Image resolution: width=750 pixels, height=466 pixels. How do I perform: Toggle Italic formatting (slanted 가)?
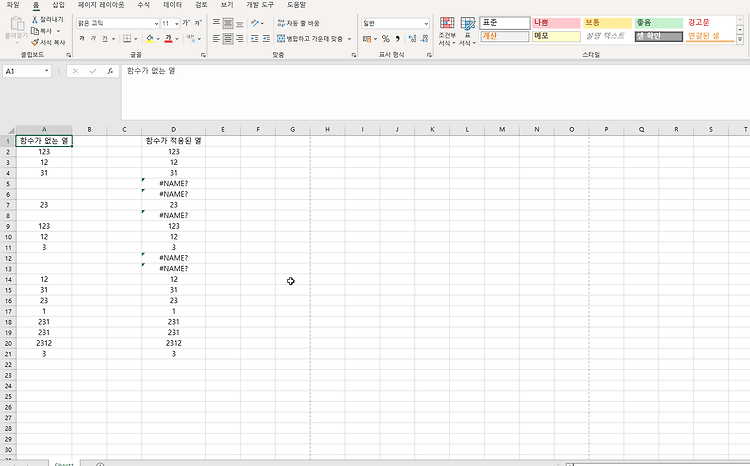[x=93, y=39]
